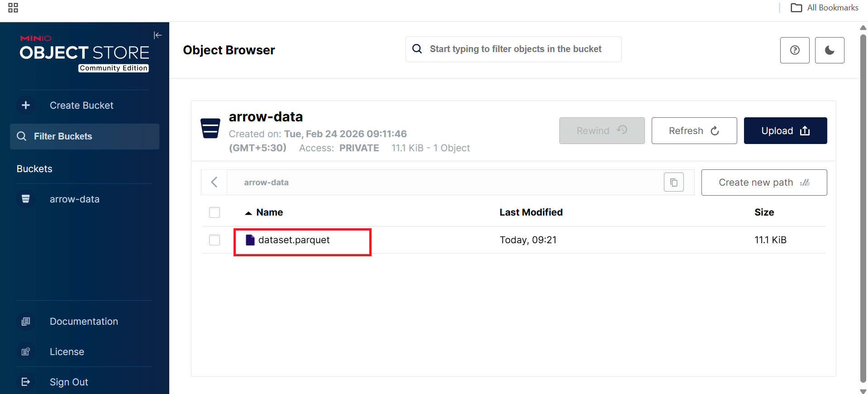868x394 pixels.
Task: Open the help question-mark button
Action: 795,50
